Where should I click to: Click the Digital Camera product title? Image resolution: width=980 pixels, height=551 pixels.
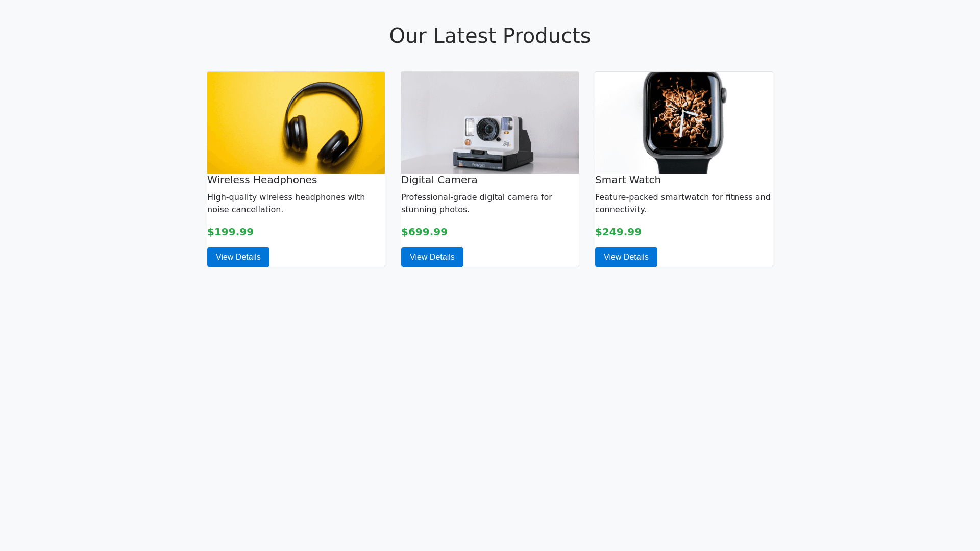coord(439,180)
